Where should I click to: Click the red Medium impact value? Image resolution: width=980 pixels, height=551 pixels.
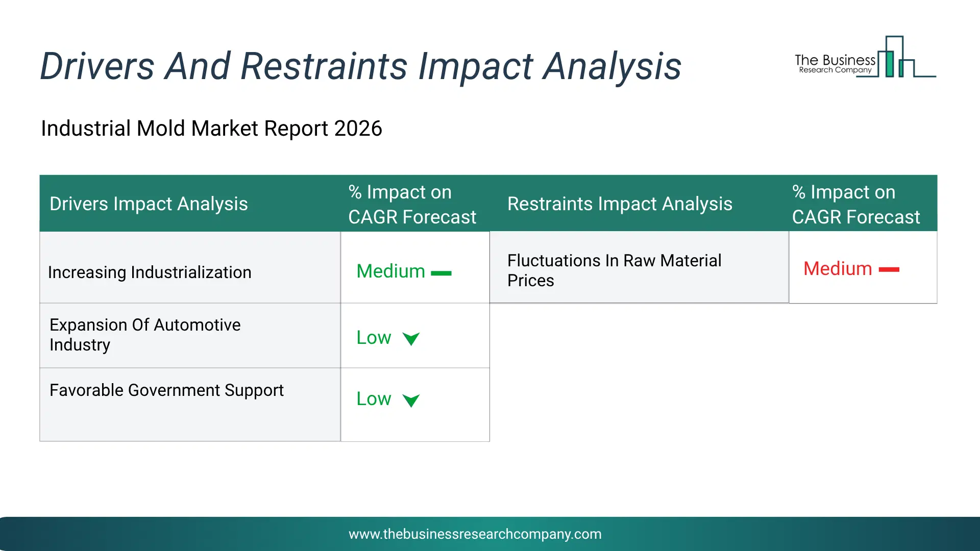coord(838,268)
